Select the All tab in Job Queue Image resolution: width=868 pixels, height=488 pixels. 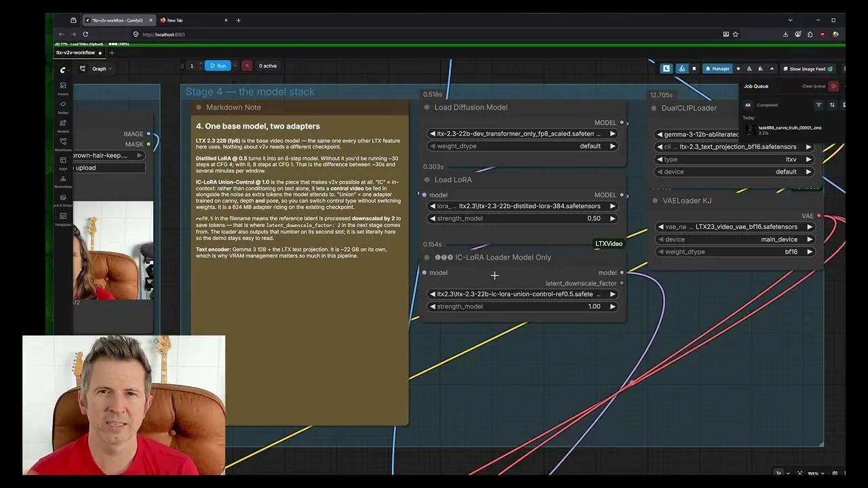pos(748,105)
